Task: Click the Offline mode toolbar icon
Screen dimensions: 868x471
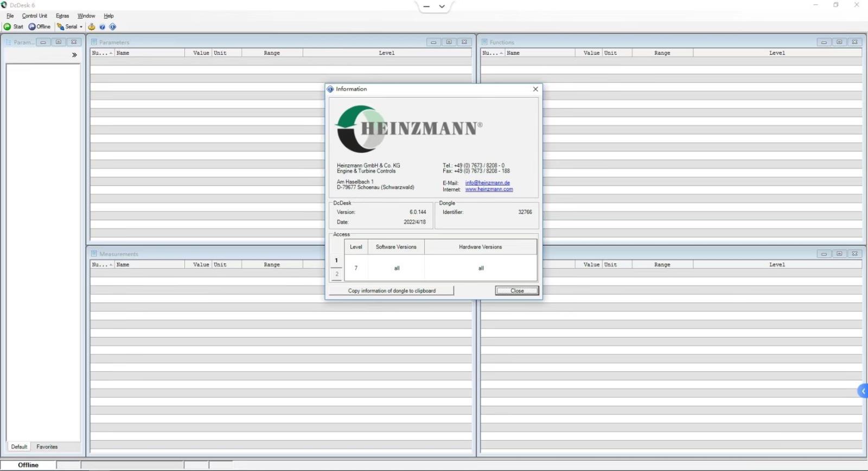Action: (x=32, y=27)
